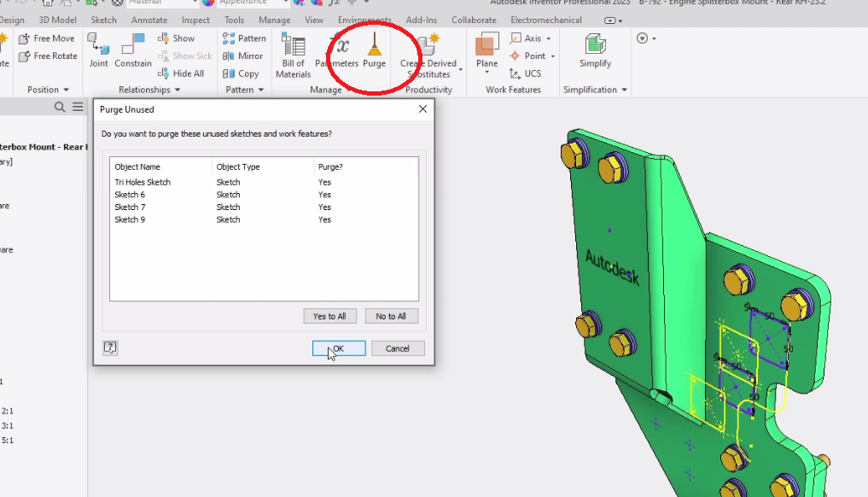
Task: Click the Joint tool icon
Action: pyautogui.click(x=98, y=44)
